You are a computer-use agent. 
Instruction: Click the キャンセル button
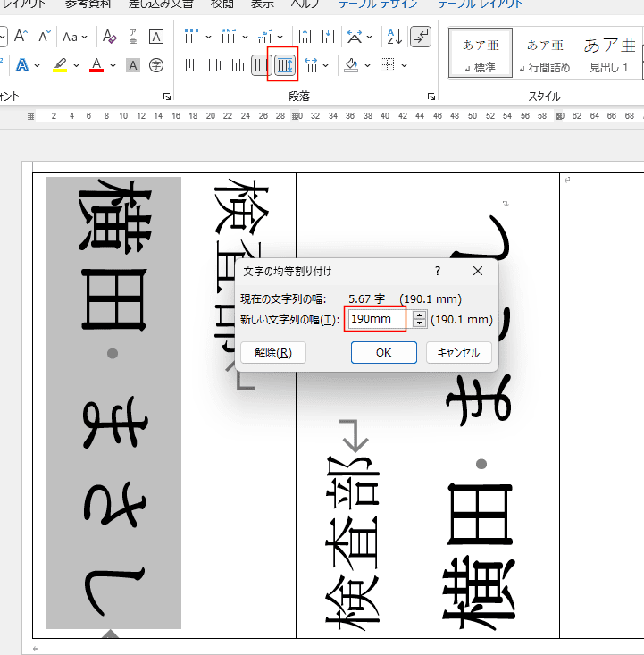(458, 353)
